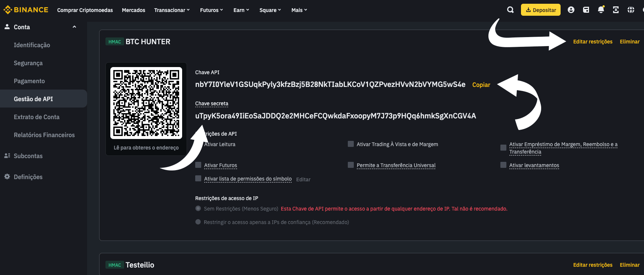644x275 pixels.
Task: Select Restringir o acesso apenas a IPs radio
Action: click(198, 222)
